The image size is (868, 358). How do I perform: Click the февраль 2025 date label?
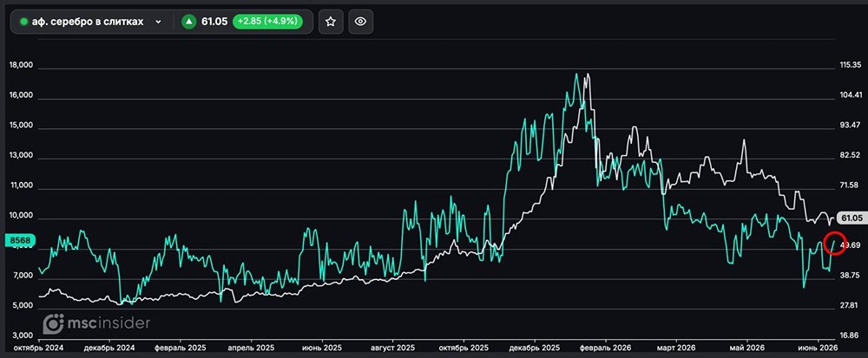(180, 348)
